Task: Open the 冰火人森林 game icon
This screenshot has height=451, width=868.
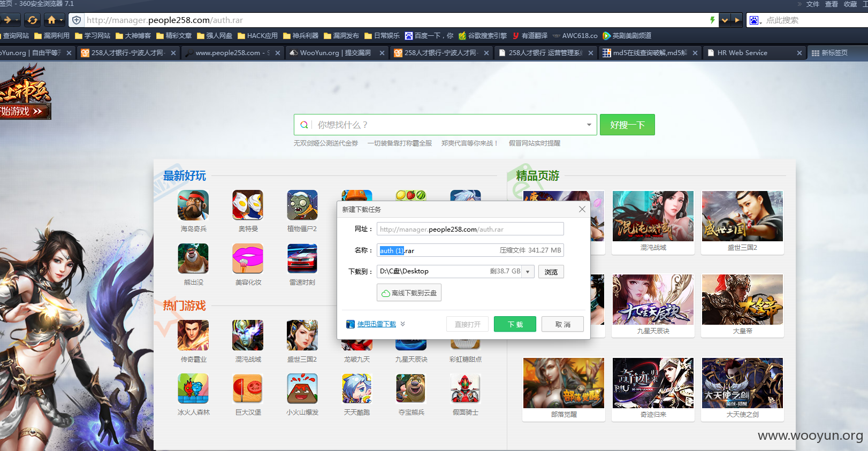Action: tap(193, 388)
